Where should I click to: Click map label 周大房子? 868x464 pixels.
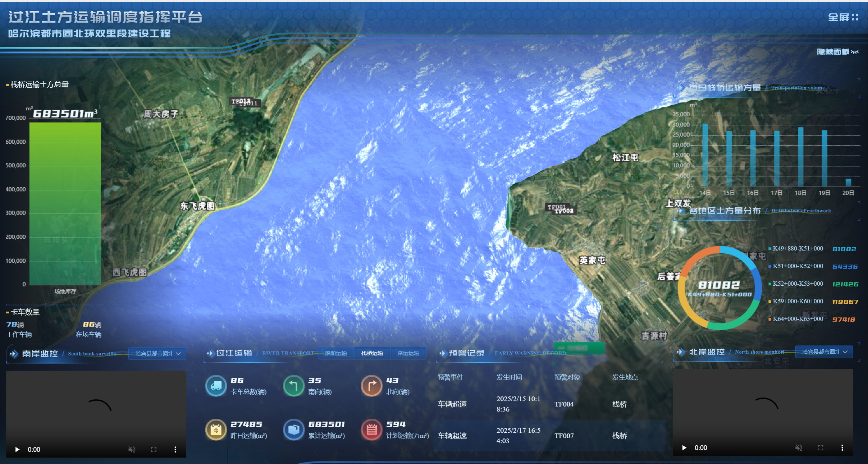pos(161,114)
